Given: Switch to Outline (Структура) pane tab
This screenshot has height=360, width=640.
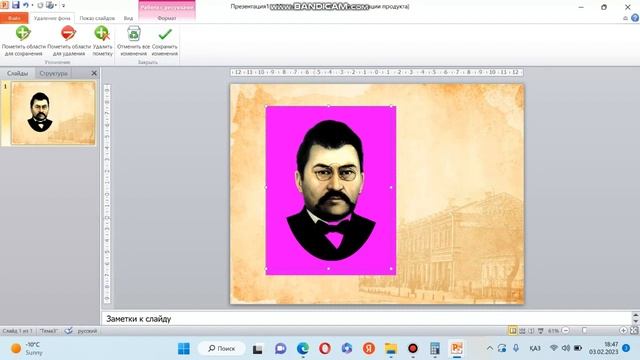Looking at the screenshot, I should point(53,73).
